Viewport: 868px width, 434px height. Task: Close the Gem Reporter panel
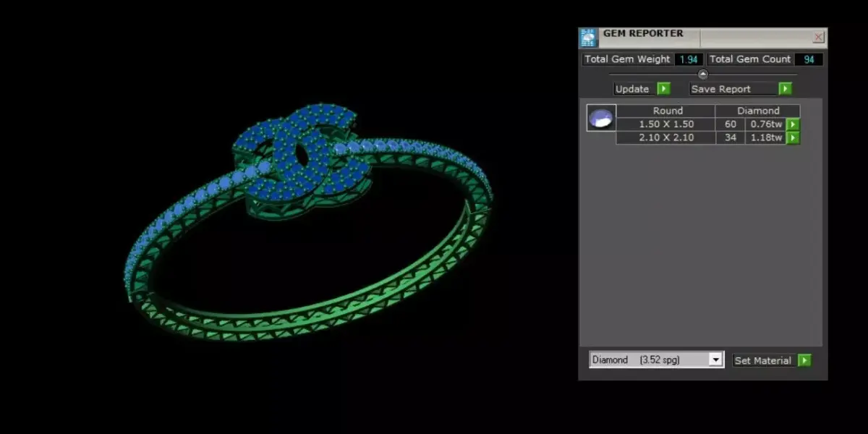click(819, 38)
